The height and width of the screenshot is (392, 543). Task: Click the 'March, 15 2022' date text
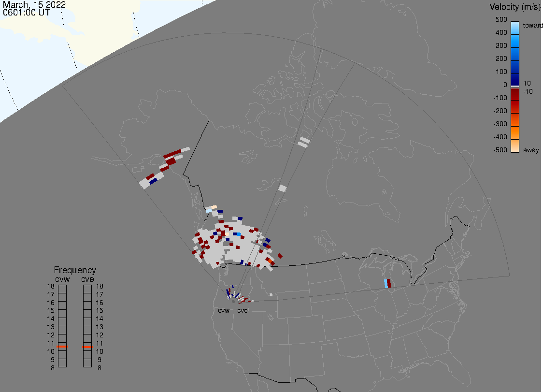34,5
